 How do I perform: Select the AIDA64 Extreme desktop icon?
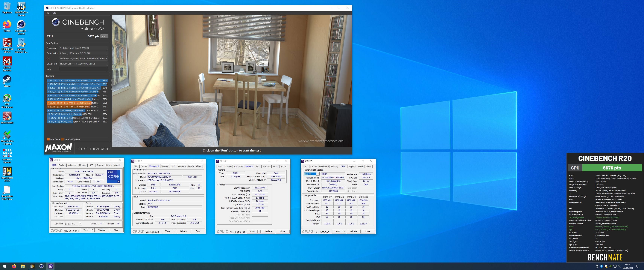tap(7, 64)
